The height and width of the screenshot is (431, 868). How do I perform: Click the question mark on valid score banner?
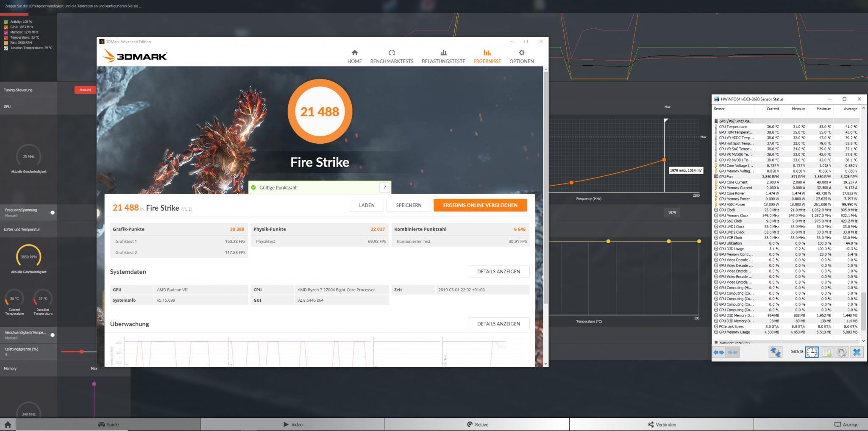[385, 187]
